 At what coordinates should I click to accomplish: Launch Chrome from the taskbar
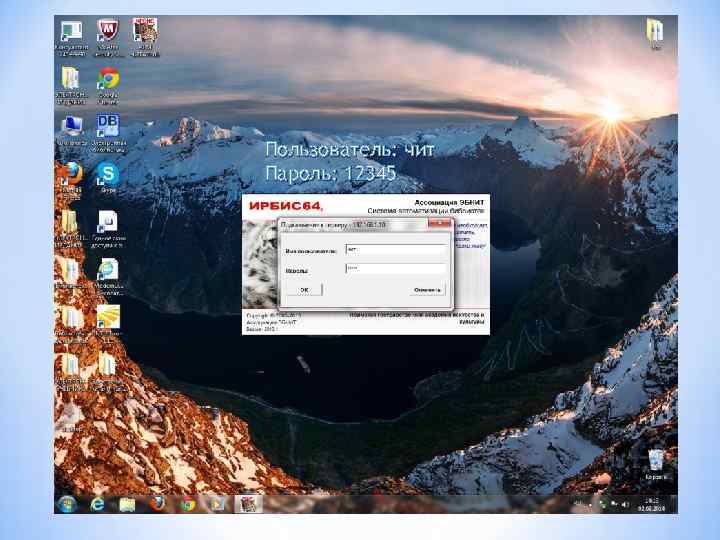187,504
